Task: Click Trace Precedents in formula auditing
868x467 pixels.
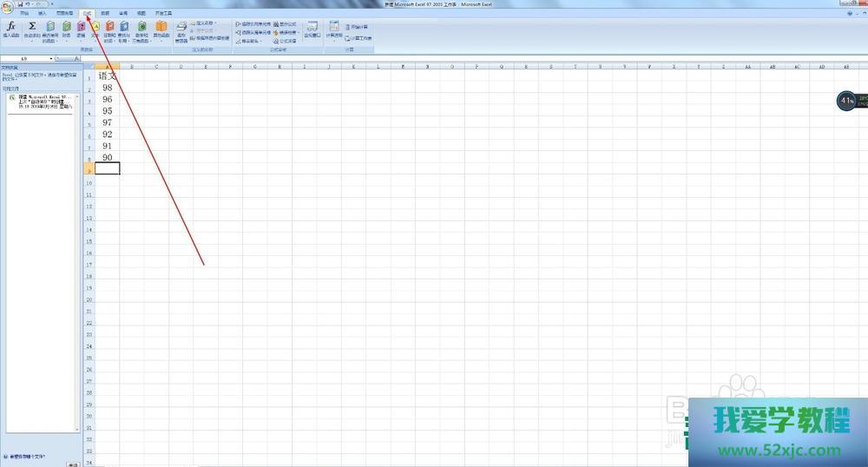Action: (x=253, y=23)
